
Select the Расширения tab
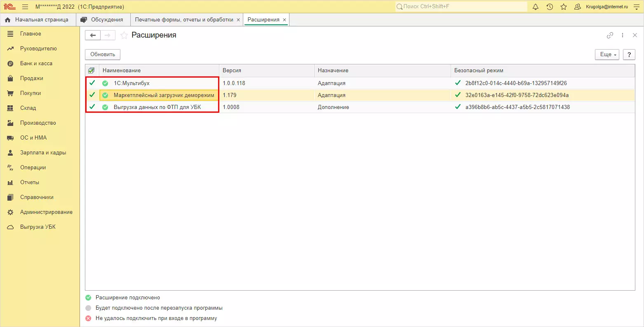(x=266, y=20)
